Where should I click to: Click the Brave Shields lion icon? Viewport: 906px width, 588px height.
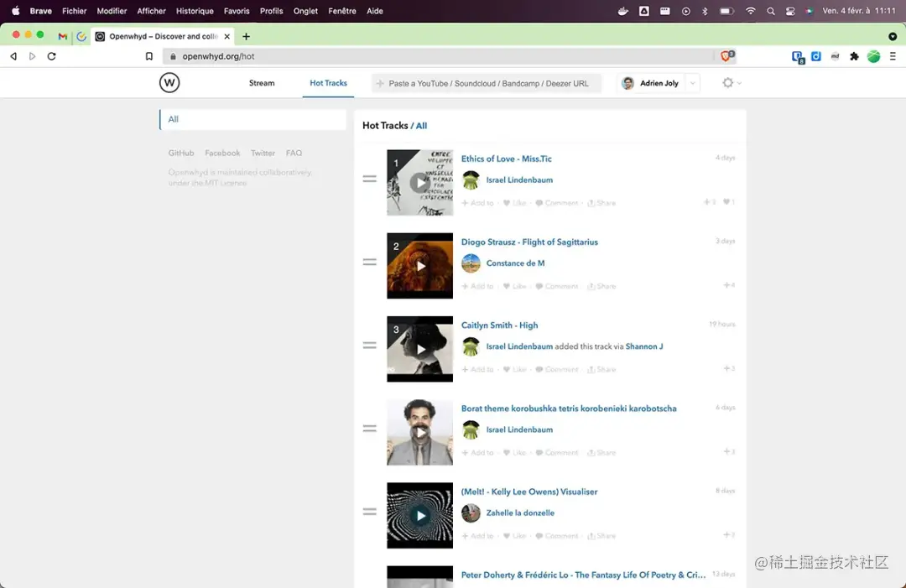[726, 56]
